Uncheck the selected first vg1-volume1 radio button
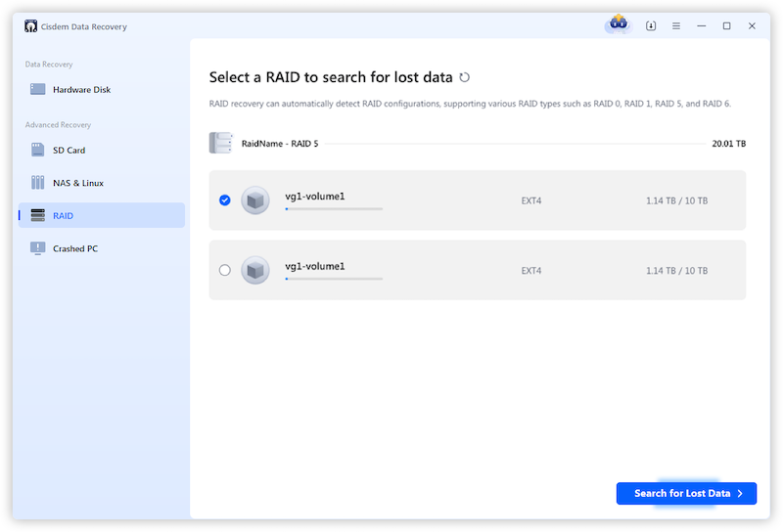 [225, 200]
